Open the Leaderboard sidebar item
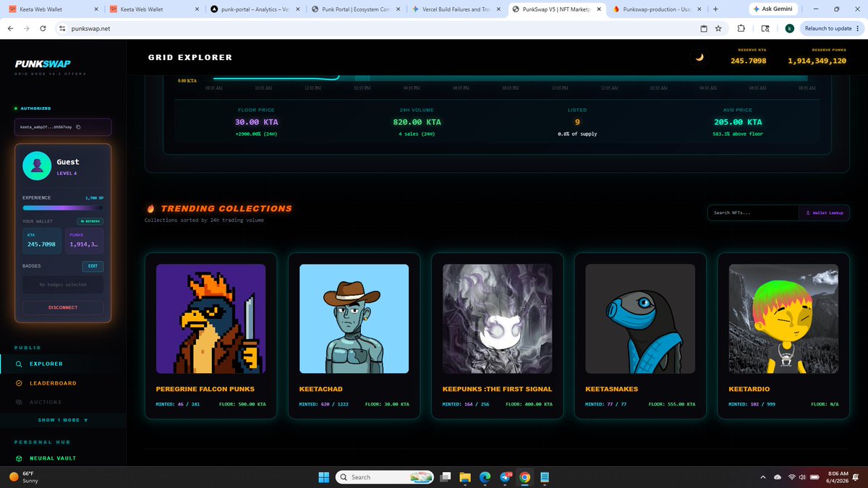The image size is (868, 488). pos(52,383)
